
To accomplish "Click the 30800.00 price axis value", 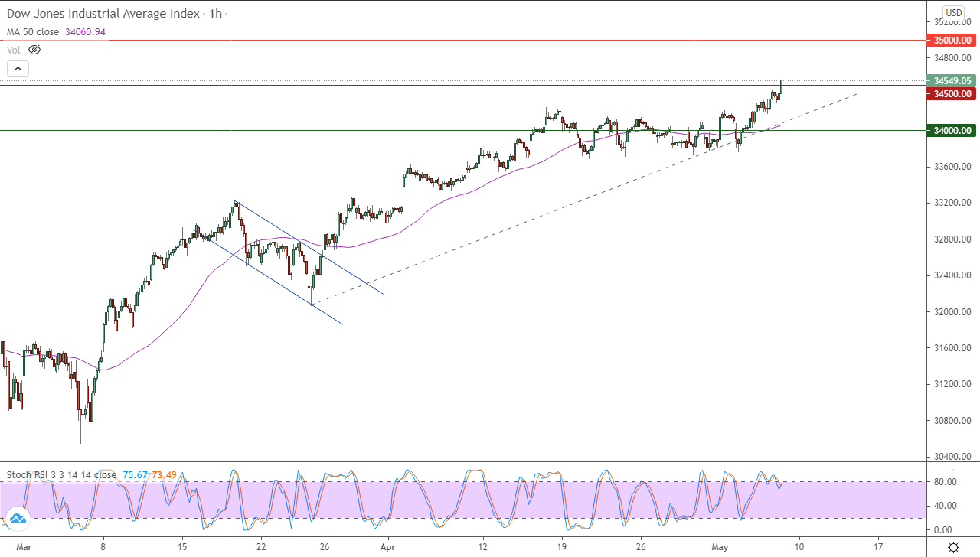I will click(x=952, y=421).
